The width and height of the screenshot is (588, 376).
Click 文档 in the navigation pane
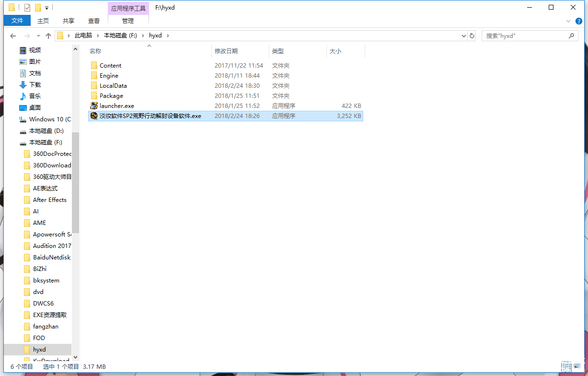click(x=35, y=73)
